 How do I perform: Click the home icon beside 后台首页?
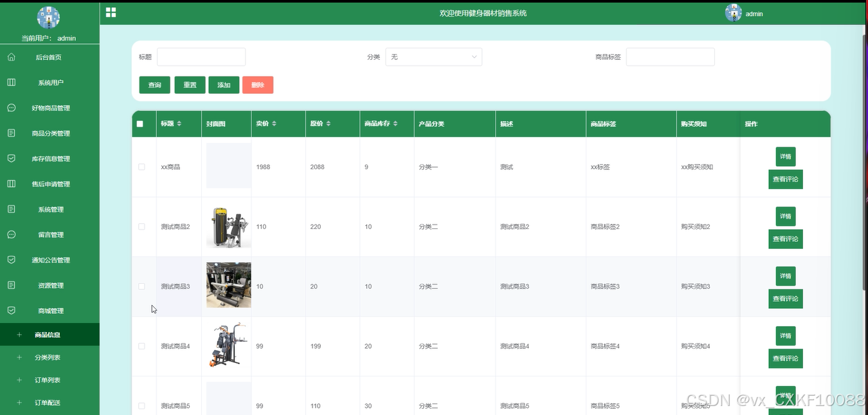[x=11, y=57]
